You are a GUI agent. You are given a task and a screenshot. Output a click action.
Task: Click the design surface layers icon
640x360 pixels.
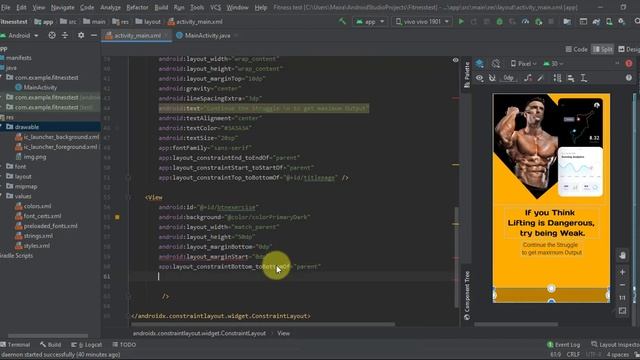480,64
